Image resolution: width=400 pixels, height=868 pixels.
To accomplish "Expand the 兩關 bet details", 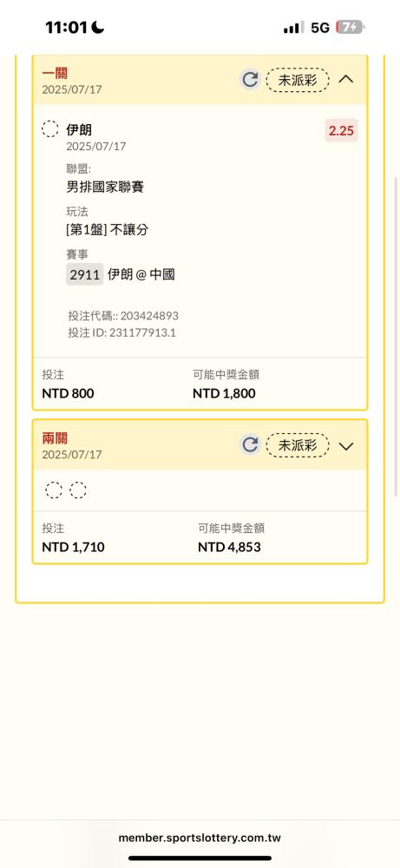I will (x=346, y=446).
